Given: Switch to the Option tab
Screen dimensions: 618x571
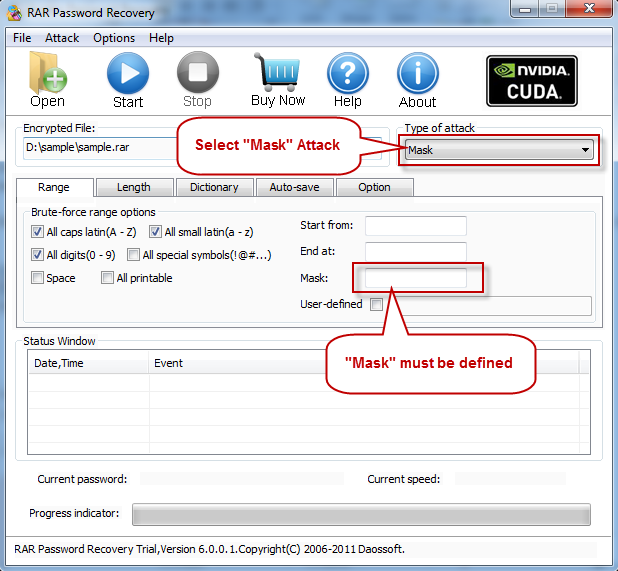Looking at the screenshot, I should tap(374, 187).
